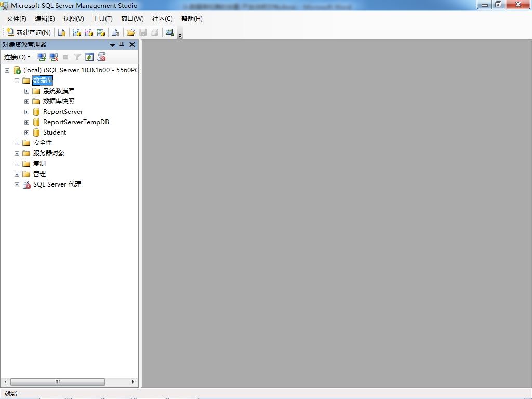Screen dimensions: 532x399
Task: Select the 数据库 tree item
Action: tap(43, 81)
